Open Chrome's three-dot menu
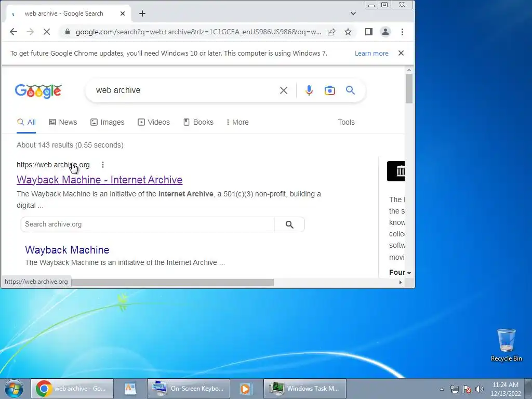Viewport: 532px width, 399px height. pyautogui.click(x=403, y=32)
